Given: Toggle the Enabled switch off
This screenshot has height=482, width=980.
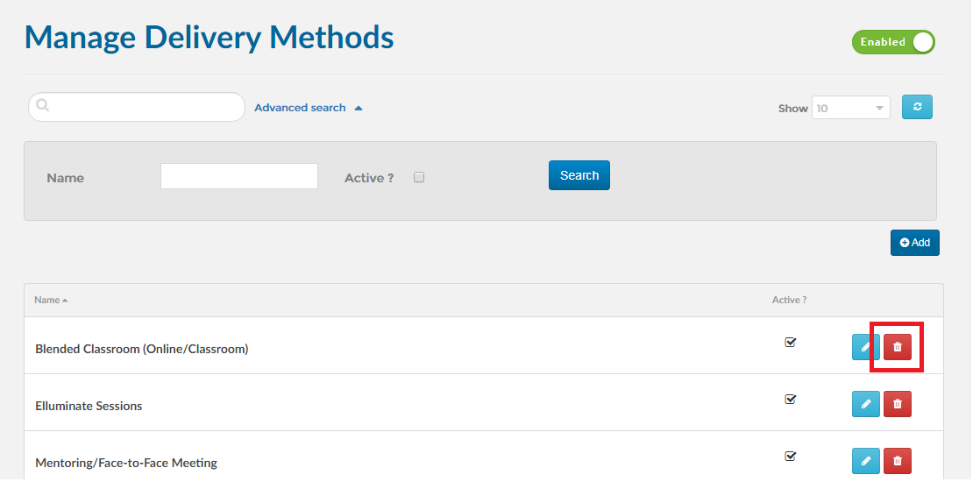Looking at the screenshot, I should [892, 42].
